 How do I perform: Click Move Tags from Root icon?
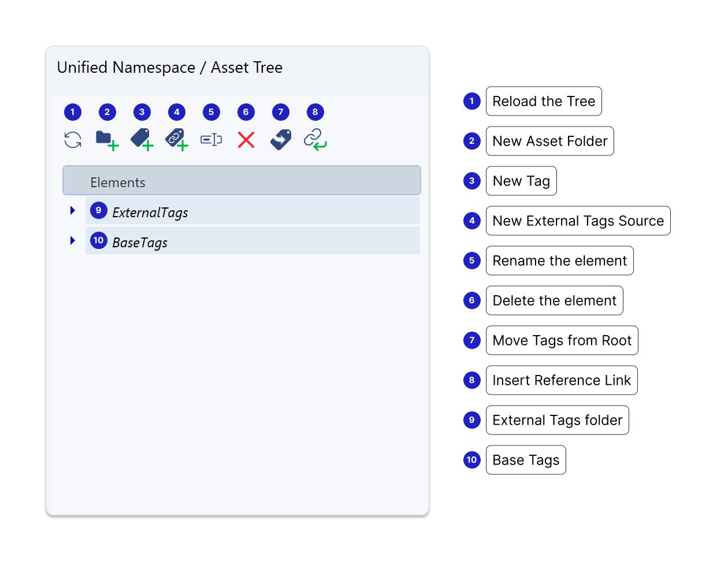tap(281, 140)
